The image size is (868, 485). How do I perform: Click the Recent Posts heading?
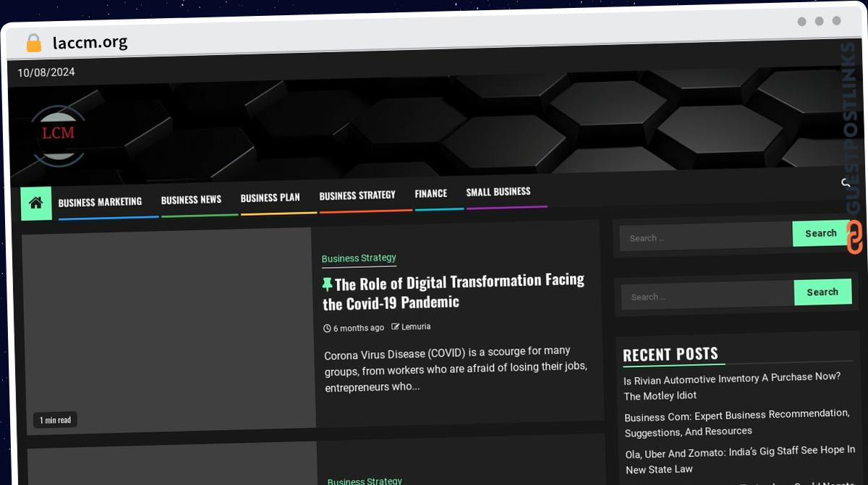[671, 354]
